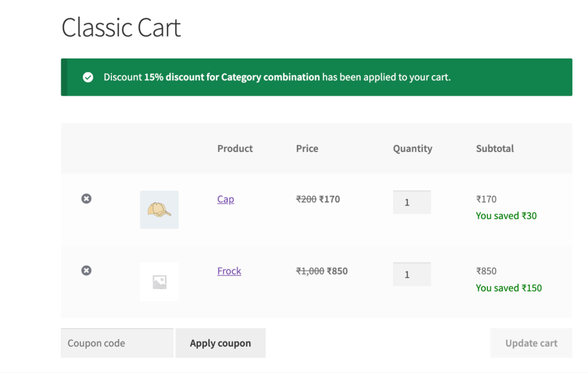
Task: Click the discount applied notification banner
Action: pyautogui.click(x=316, y=77)
